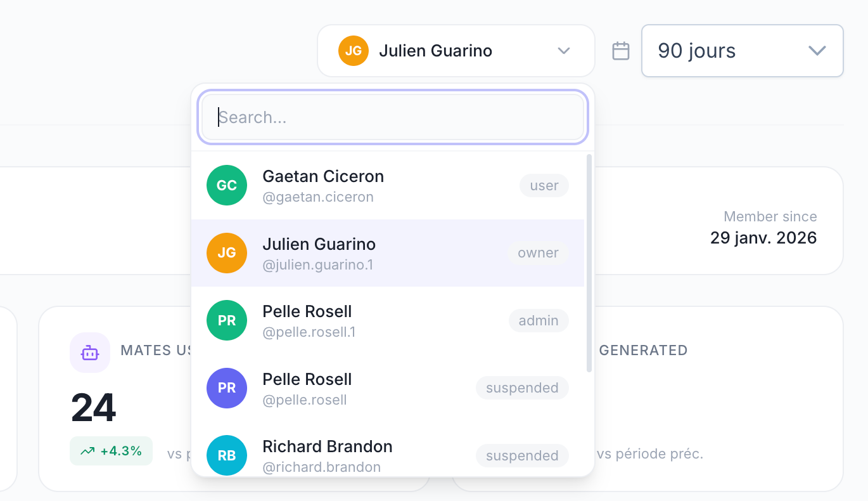
Task: Click the green trending-up arrow icon
Action: click(x=87, y=451)
